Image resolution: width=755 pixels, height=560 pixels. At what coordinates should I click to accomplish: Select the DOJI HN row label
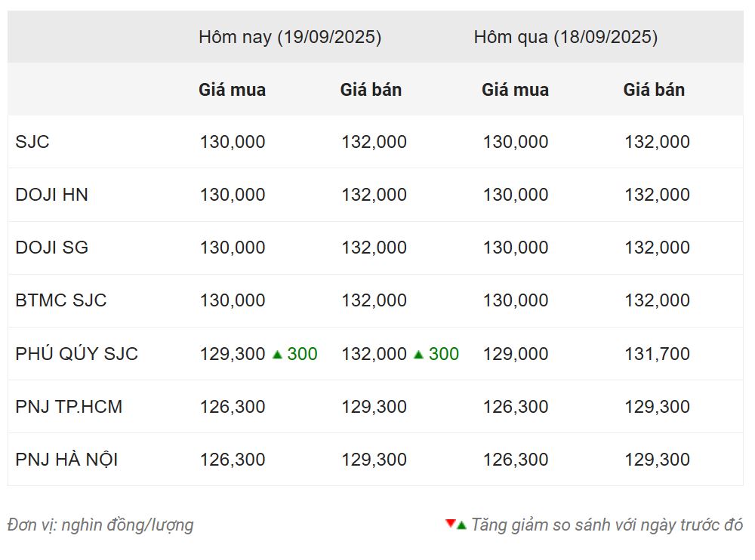coord(51,195)
